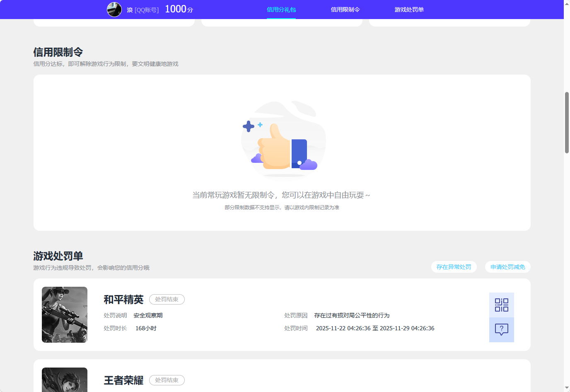
Task: Open QR code icon on 和平精英 card
Action: pyautogui.click(x=501, y=305)
